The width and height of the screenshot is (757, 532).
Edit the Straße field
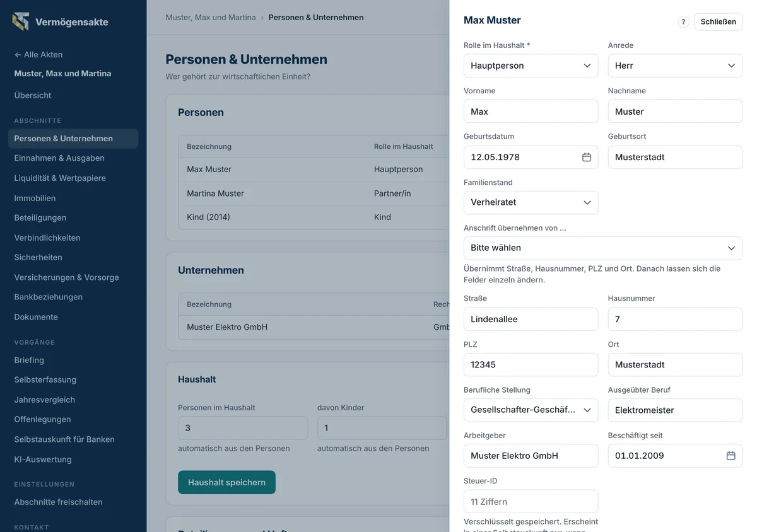[x=531, y=319]
